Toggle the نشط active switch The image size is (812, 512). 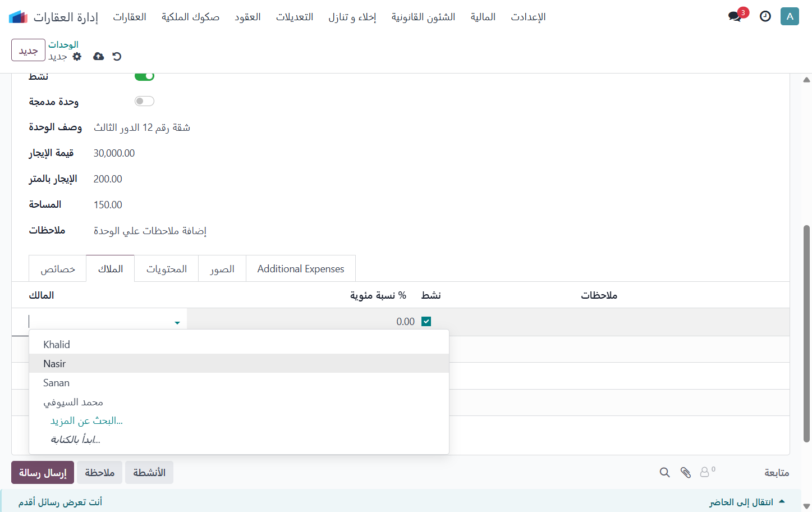coord(144,76)
